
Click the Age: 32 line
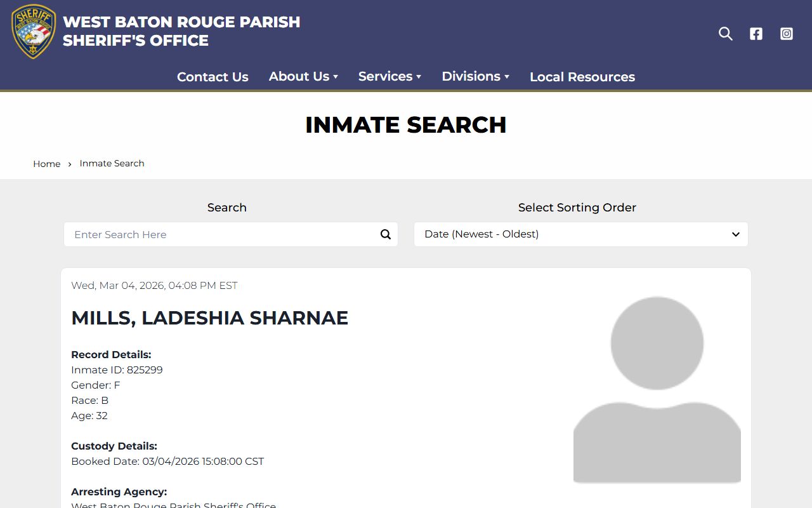coord(89,415)
